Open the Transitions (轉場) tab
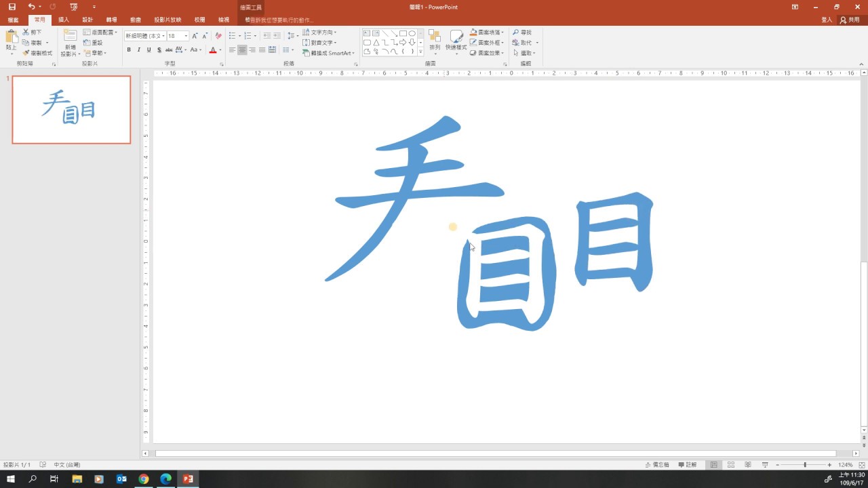Image resolution: width=868 pixels, height=488 pixels. pos(111,20)
